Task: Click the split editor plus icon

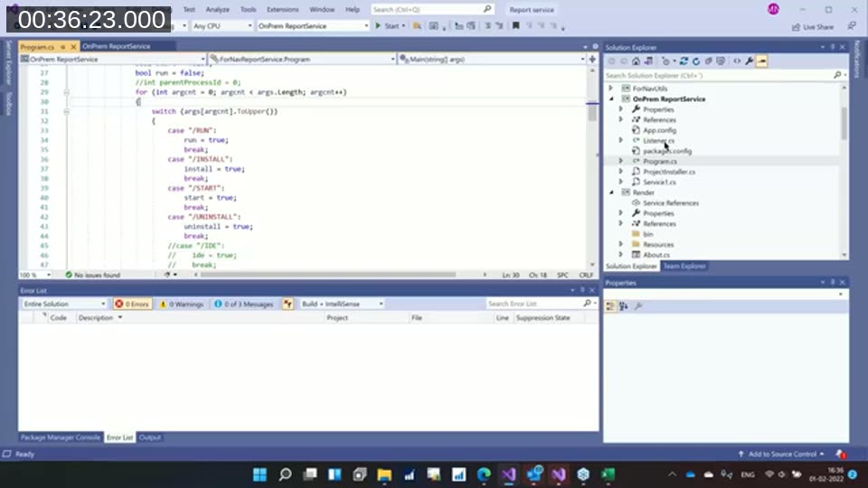Action: pyautogui.click(x=592, y=60)
